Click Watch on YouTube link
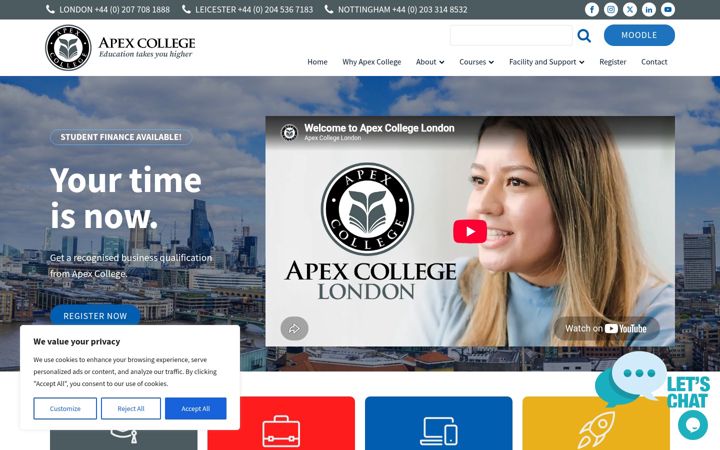The width and height of the screenshot is (720, 450). pyautogui.click(x=606, y=328)
